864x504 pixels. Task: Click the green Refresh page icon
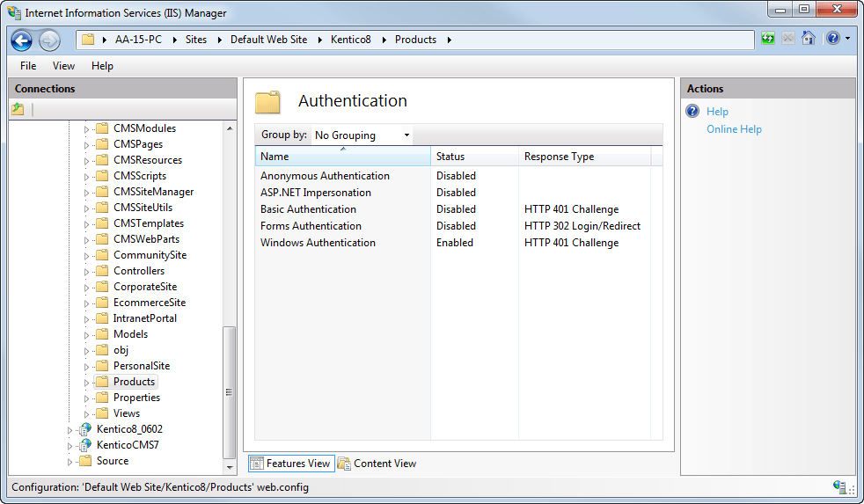tap(767, 39)
